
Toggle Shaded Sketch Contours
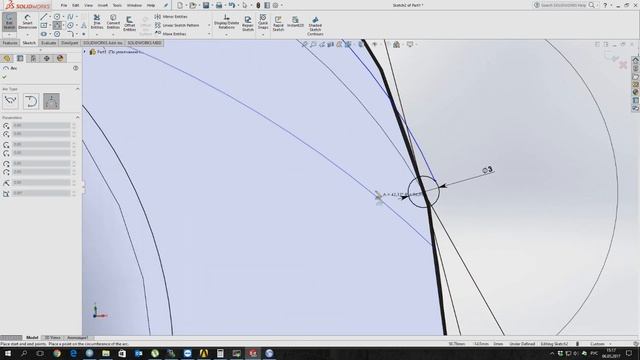[315, 26]
